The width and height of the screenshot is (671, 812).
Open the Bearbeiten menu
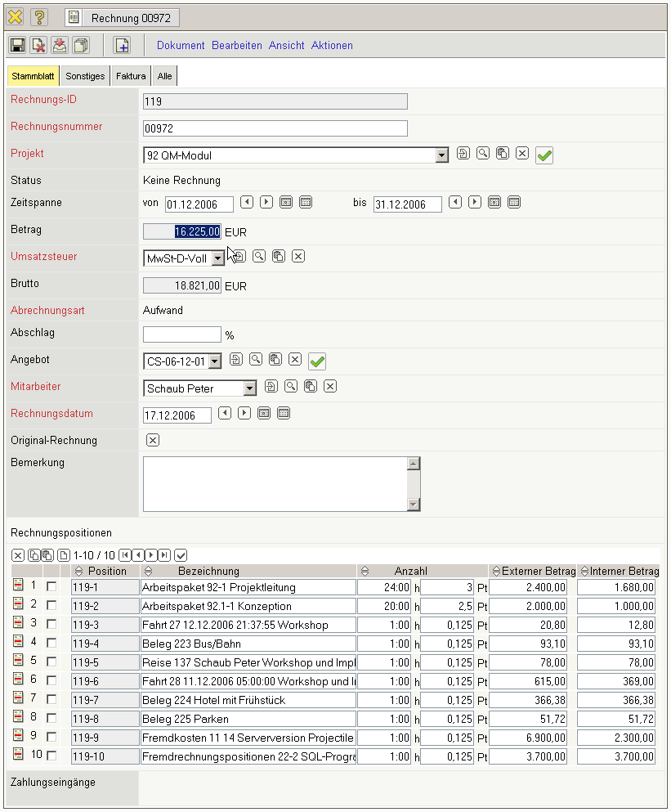(x=237, y=46)
